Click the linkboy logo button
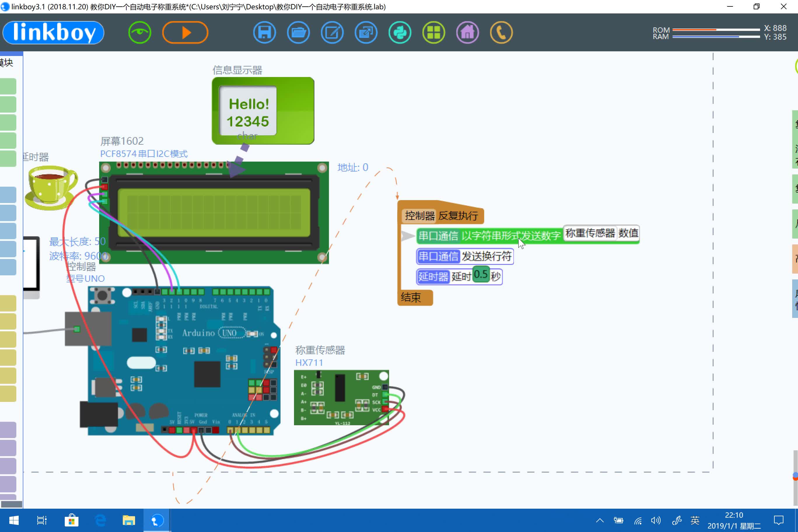Screen dimensions: 798x532 53,33
